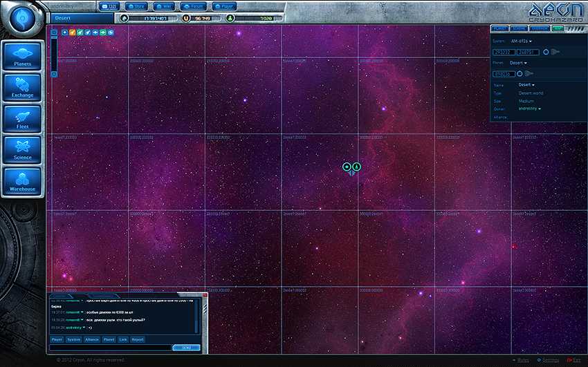This screenshot has width=588, height=367.
Task: Select the teal fleet marker at map center
Action: (357, 167)
